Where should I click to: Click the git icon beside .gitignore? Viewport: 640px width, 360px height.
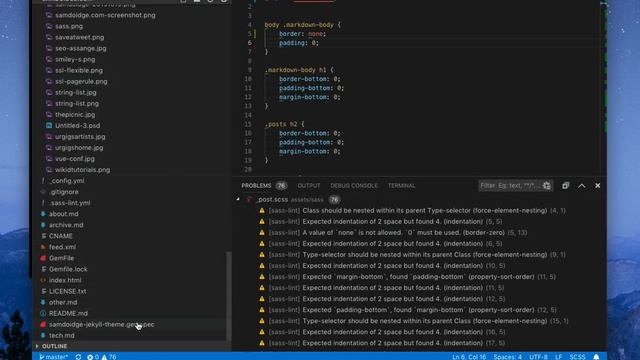pyautogui.click(x=43, y=192)
